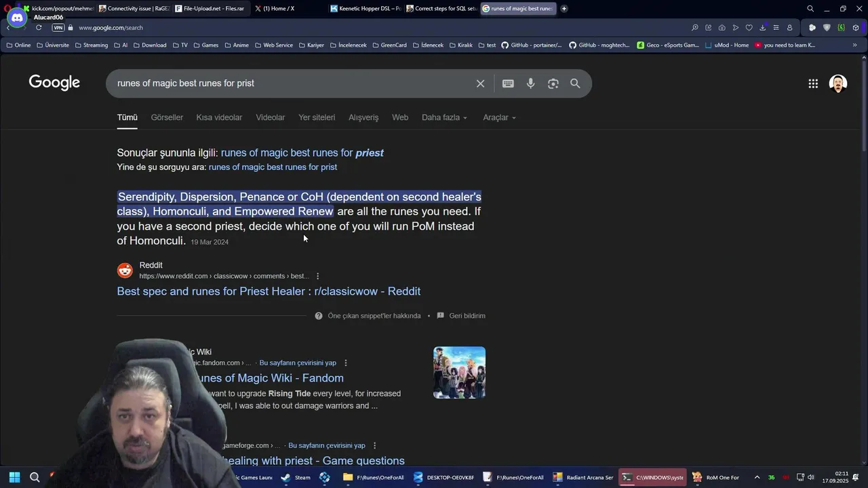Screen dimensions: 868x488
Task: Translate Fandom page with çevirisini yap
Action: click(298, 363)
